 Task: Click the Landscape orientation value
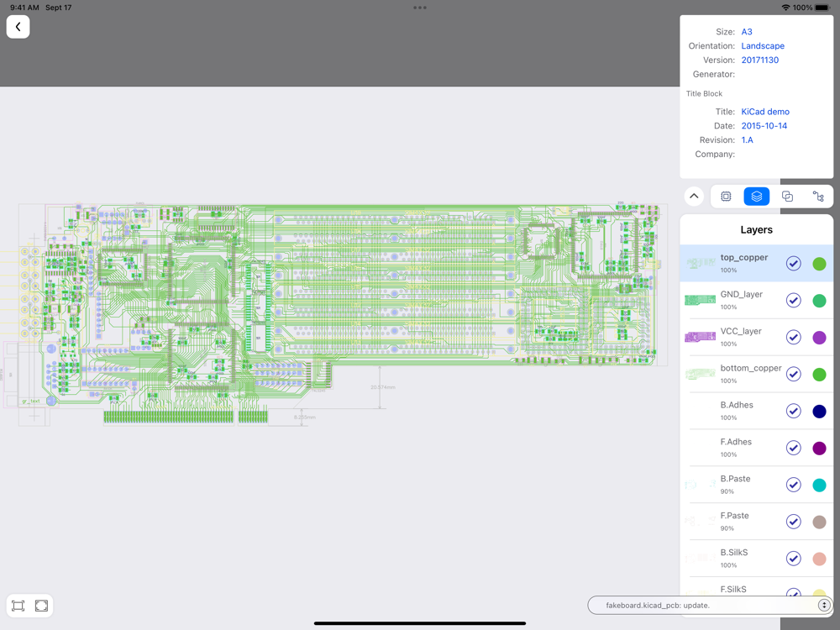[x=763, y=46]
